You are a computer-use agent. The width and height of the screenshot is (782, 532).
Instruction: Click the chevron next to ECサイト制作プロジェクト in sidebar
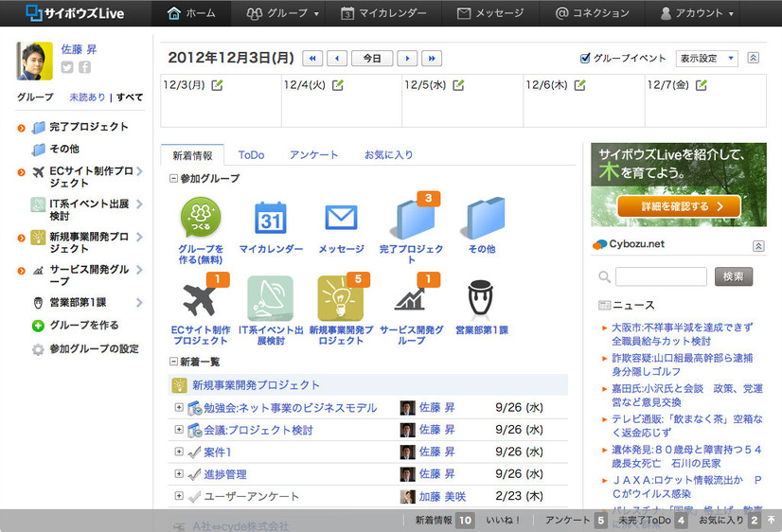[x=139, y=171]
